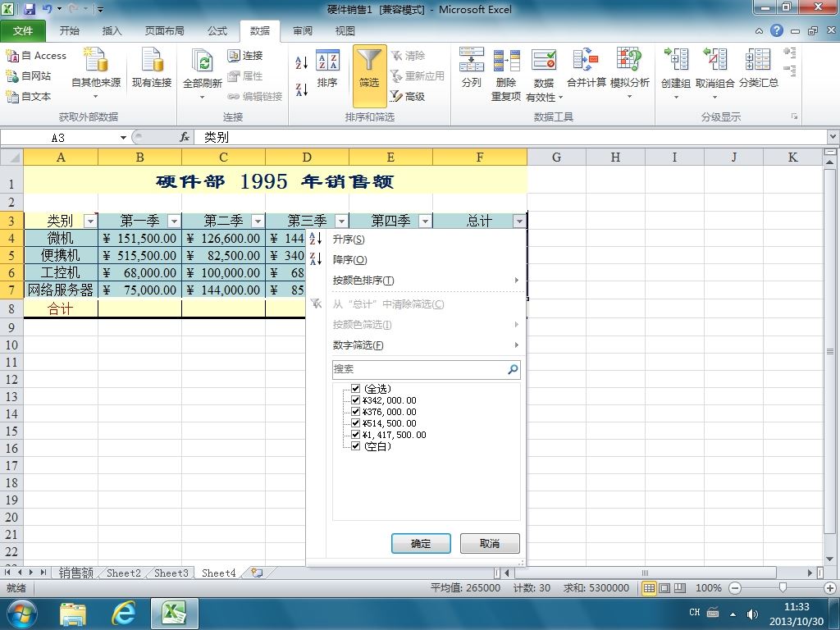Click the 自网站 web import icon

(11, 76)
